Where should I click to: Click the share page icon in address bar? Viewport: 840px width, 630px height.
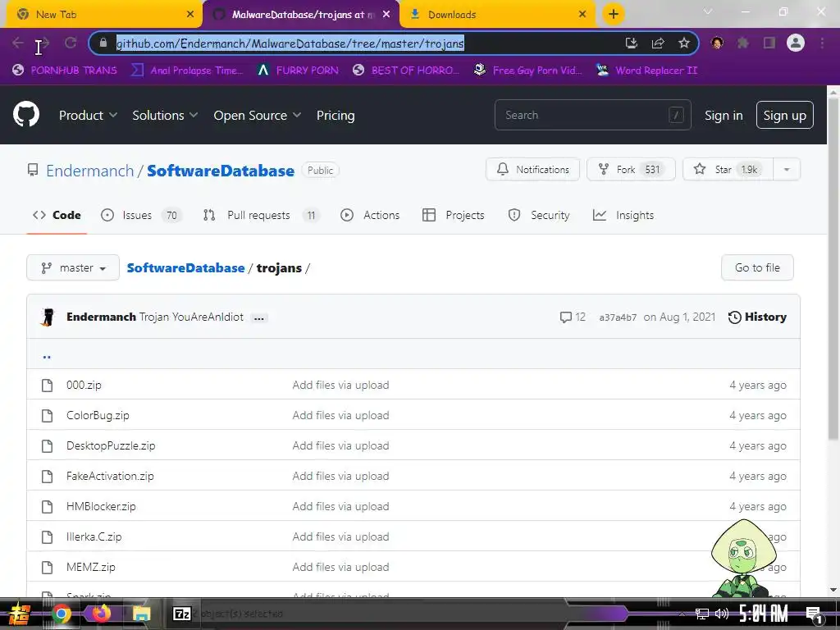click(x=658, y=43)
